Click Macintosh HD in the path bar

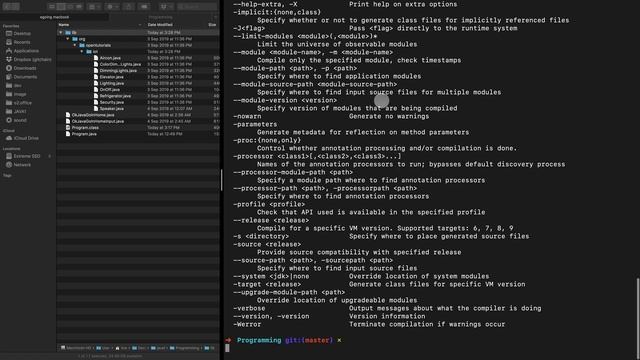(x=76, y=348)
